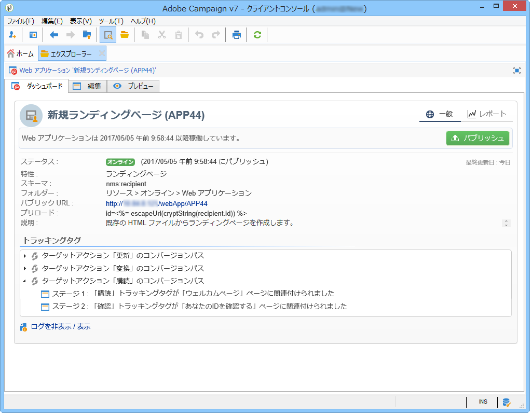Viewport: 532px width, 415px height.
Task: Click the undo arrow icon
Action: tap(199, 35)
